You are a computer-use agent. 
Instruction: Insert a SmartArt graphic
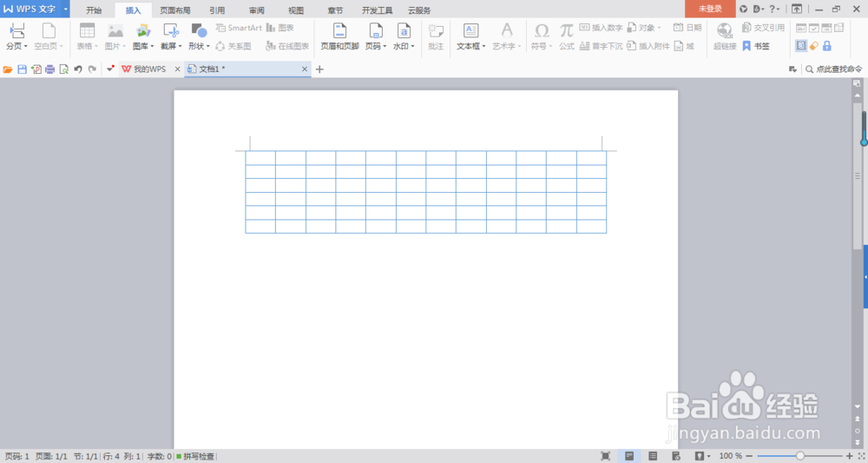[x=238, y=28]
